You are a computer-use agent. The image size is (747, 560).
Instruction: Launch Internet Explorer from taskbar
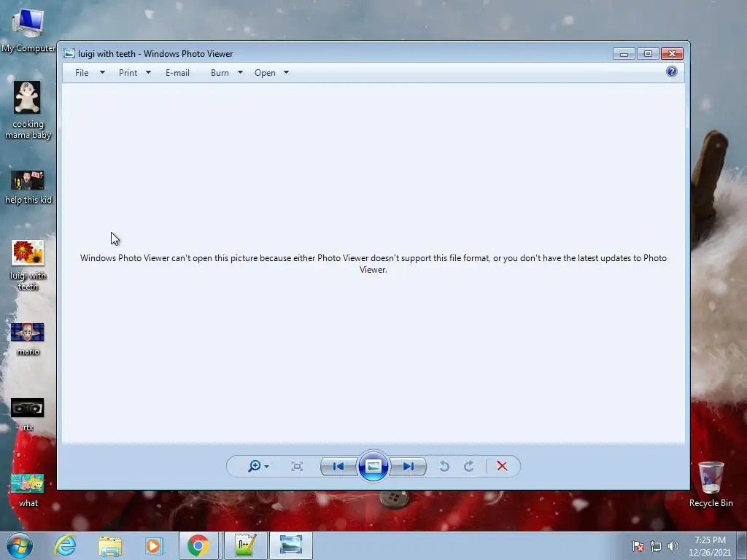click(x=65, y=545)
